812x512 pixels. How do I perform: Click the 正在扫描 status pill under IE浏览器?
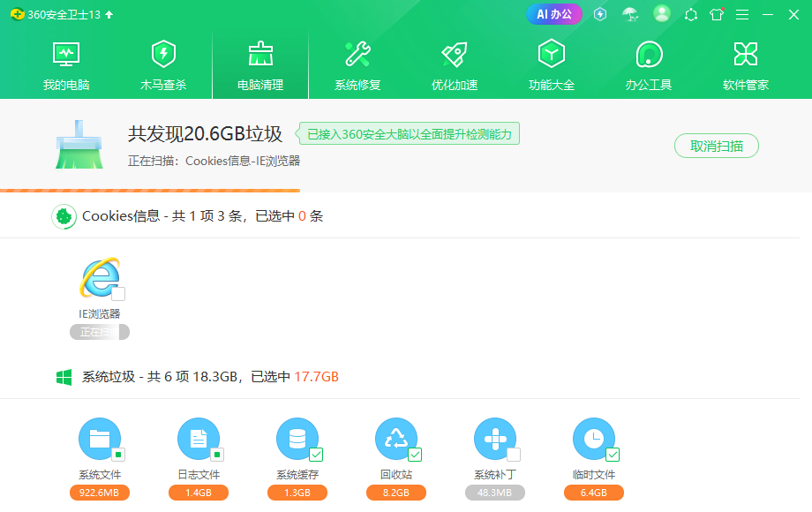click(100, 332)
